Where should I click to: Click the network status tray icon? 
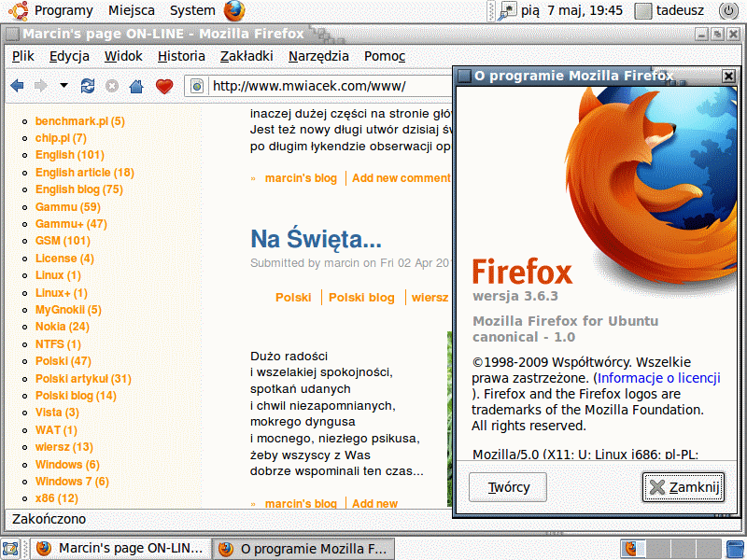point(508,11)
